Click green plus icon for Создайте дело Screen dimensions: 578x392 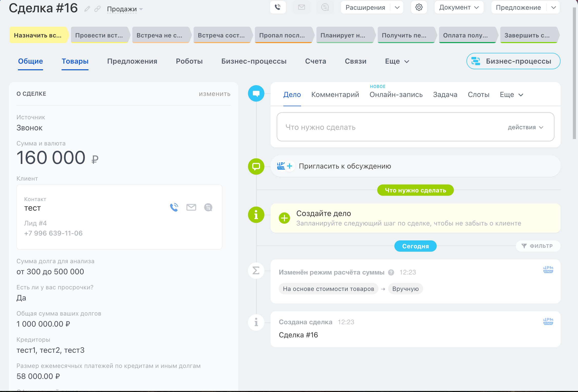coord(284,218)
